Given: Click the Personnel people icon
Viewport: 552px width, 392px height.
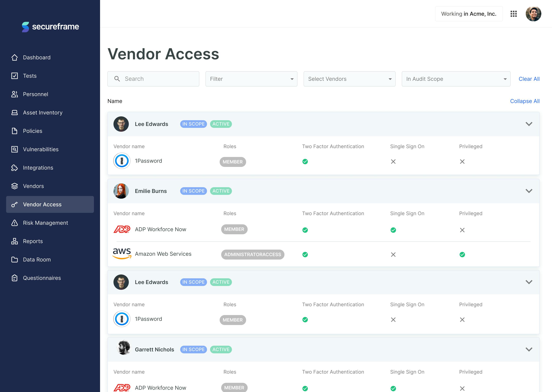Looking at the screenshot, I should point(15,94).
